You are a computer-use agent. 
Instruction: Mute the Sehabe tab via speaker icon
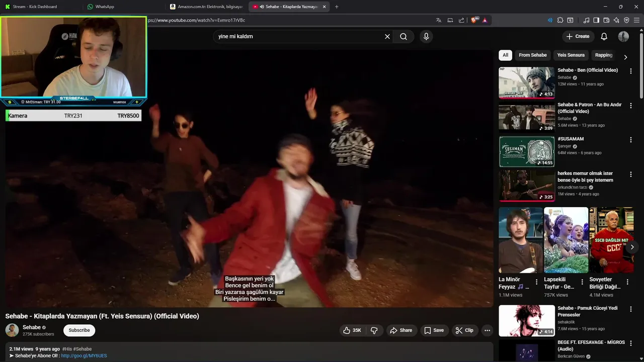coord(262,7)
